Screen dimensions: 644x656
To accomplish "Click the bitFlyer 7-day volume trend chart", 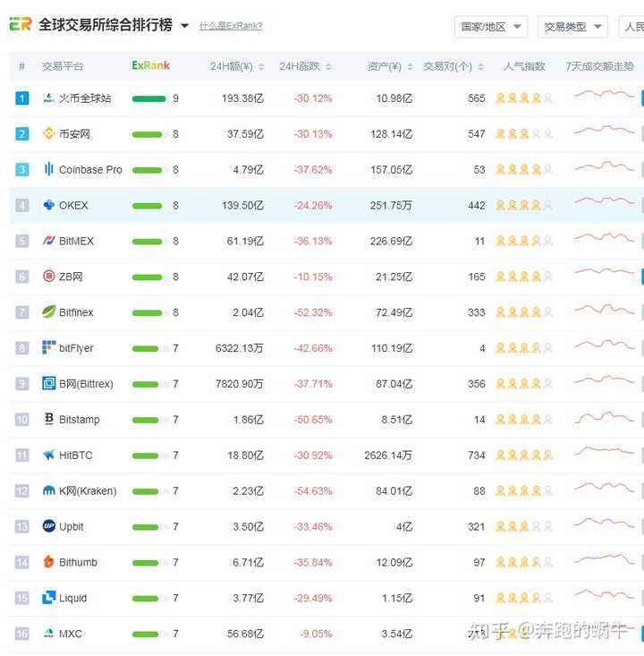I will 605,345.
